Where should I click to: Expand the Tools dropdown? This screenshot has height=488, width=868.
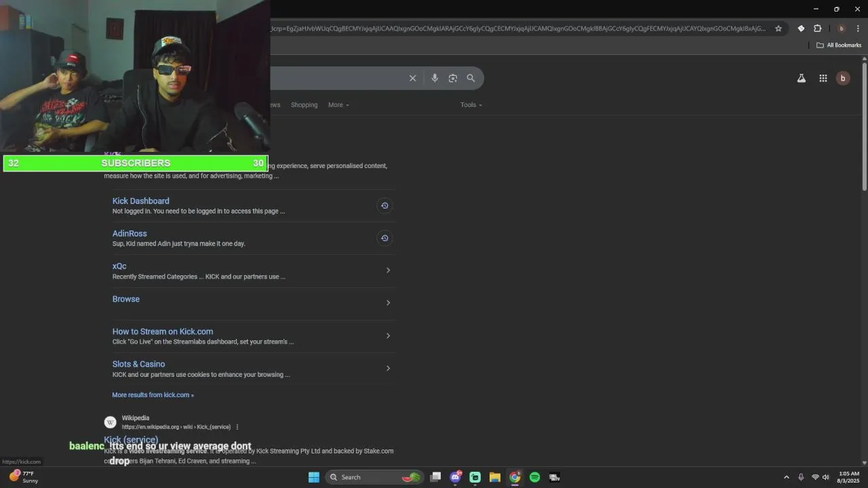(471, 105)
